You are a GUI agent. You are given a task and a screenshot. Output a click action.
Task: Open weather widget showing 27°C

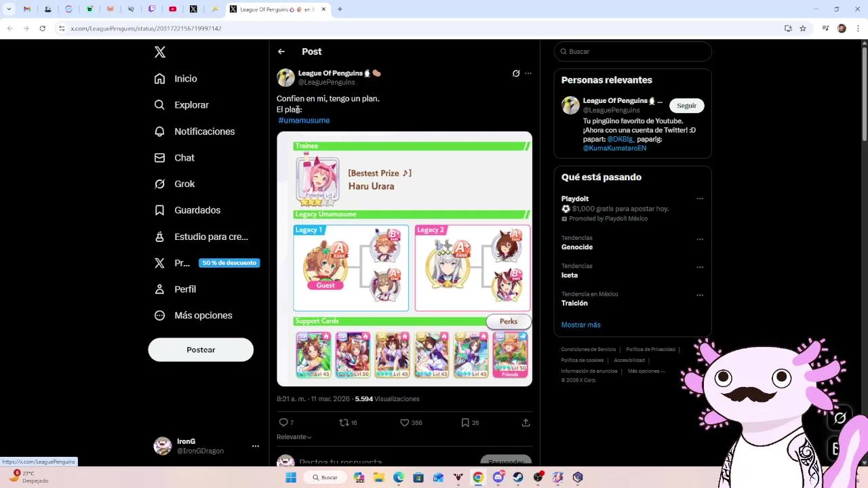(x=28, y=477)
